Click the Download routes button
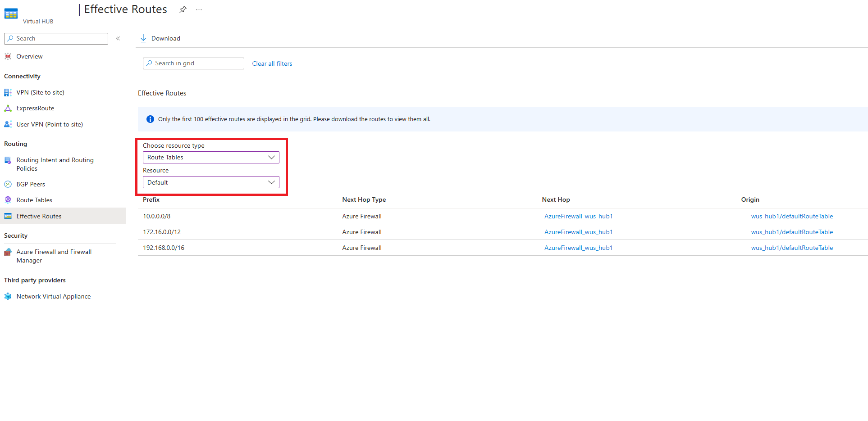Viewport: 868px width, 421px height. (160, 38)
